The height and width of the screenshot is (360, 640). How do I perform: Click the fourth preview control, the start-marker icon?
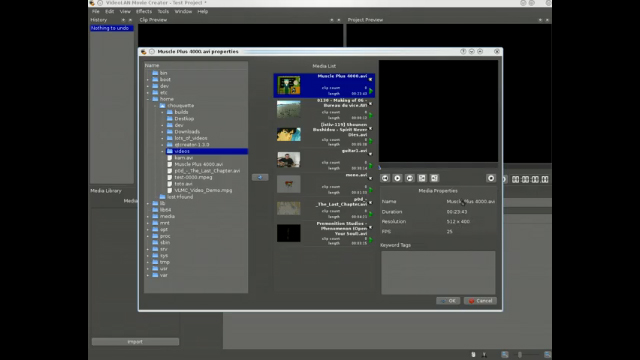tap(422, 178)
